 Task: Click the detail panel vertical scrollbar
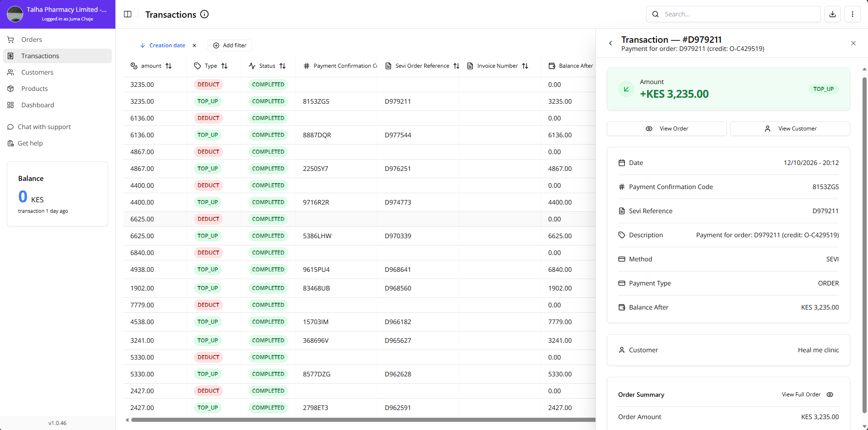[864, 245]
